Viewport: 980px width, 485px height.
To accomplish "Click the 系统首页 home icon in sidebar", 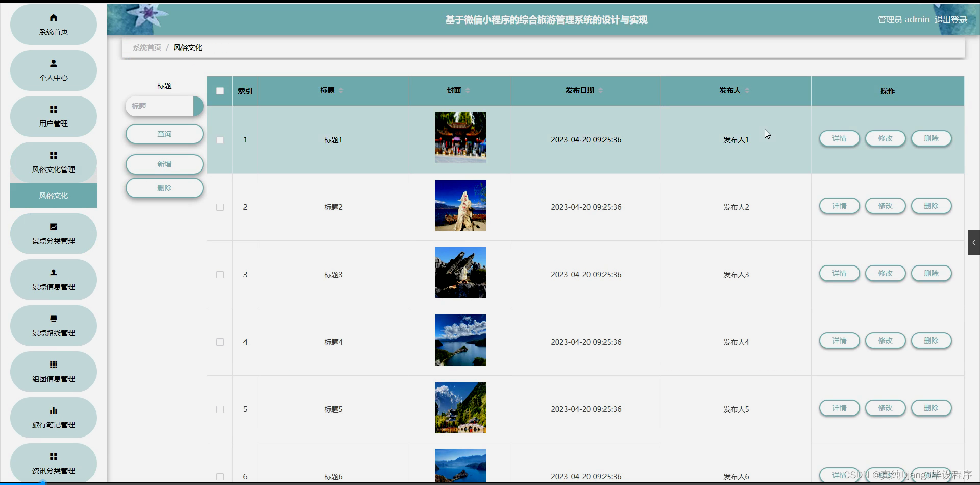I will tap(53, 18).
